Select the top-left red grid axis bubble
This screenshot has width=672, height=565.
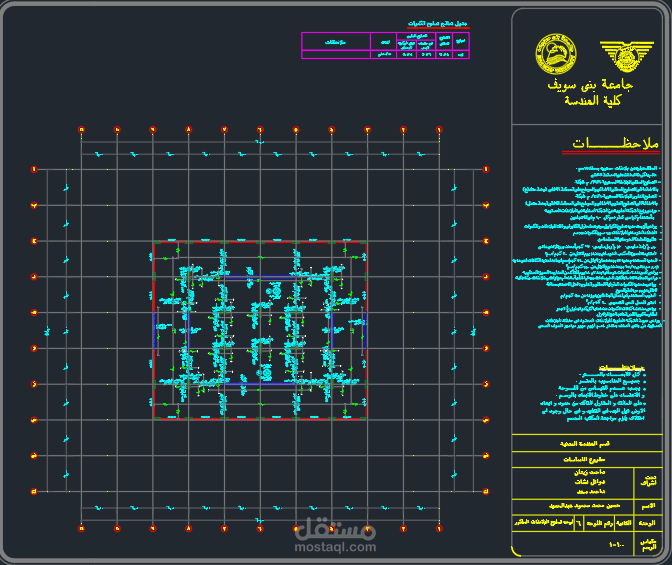pos(81,129)
